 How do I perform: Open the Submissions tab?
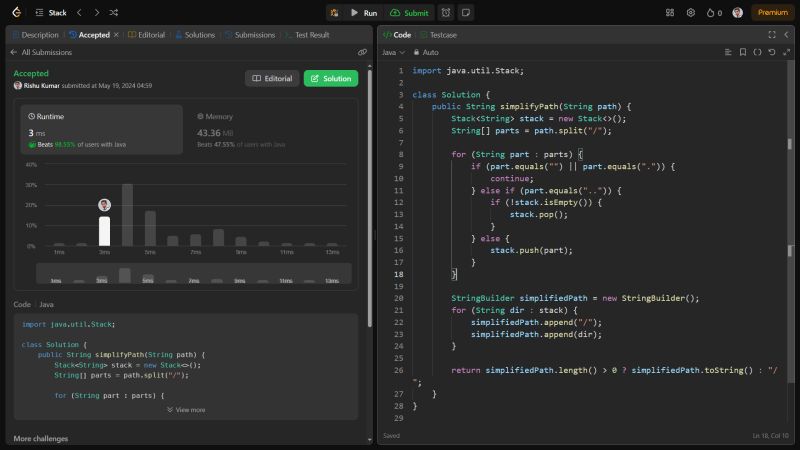pyautogui.click(x=250, y=35)
